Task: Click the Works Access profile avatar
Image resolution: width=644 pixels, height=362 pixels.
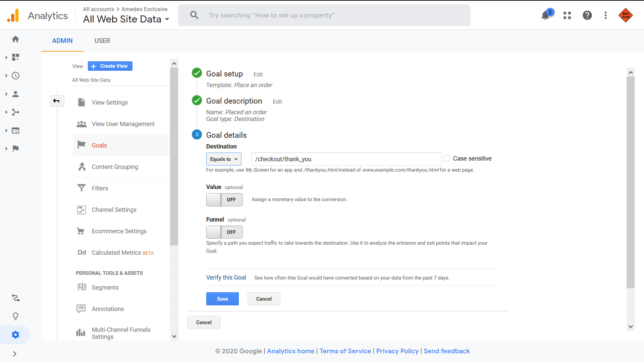Action: point(626,15)
